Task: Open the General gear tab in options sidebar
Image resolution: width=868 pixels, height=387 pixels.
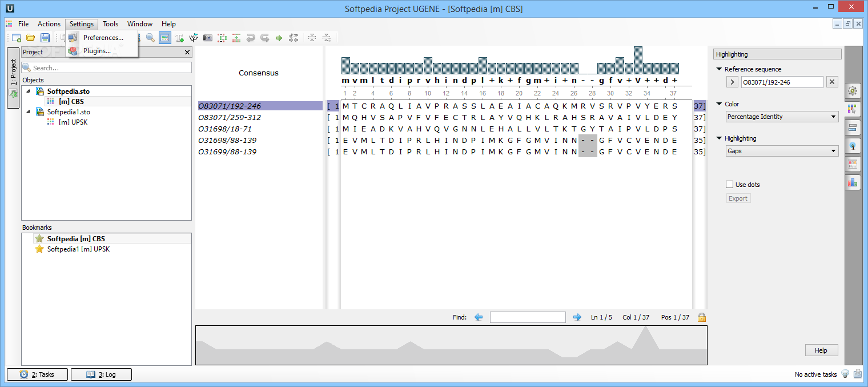Action: pyautogui.click(x=853, y=90)
